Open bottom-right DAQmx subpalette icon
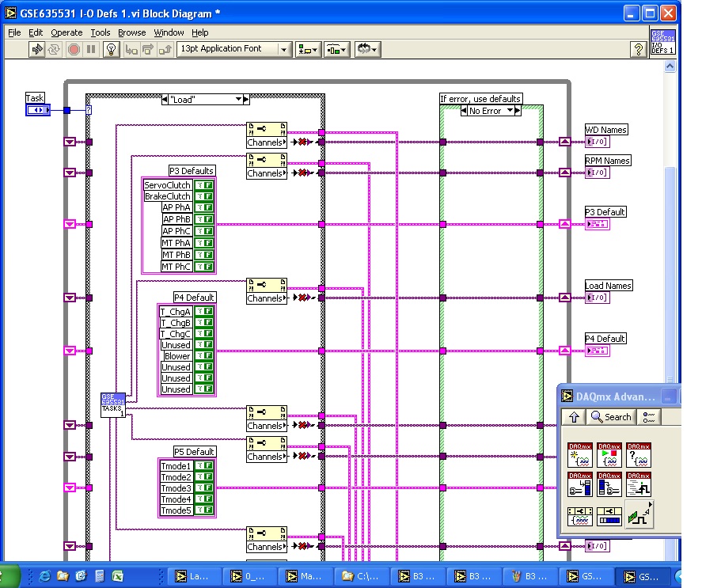 point(639,514)
